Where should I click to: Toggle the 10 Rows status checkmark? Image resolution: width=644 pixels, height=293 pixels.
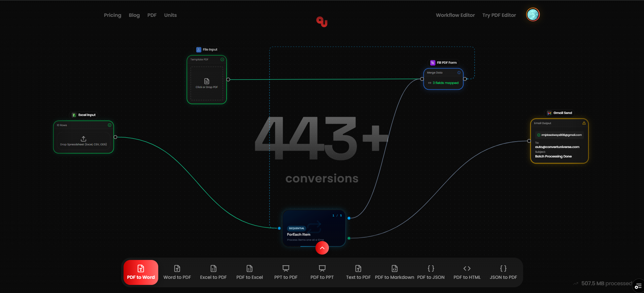click(109, 125)
